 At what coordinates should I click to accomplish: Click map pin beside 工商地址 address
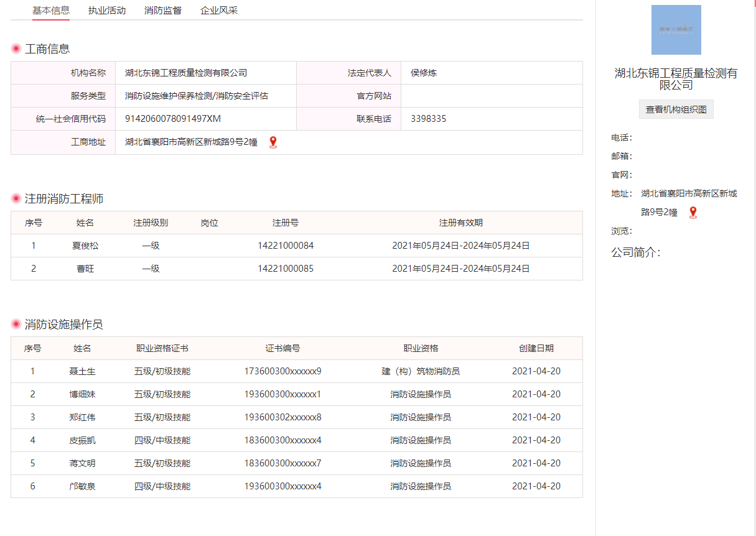pos(273,142)
